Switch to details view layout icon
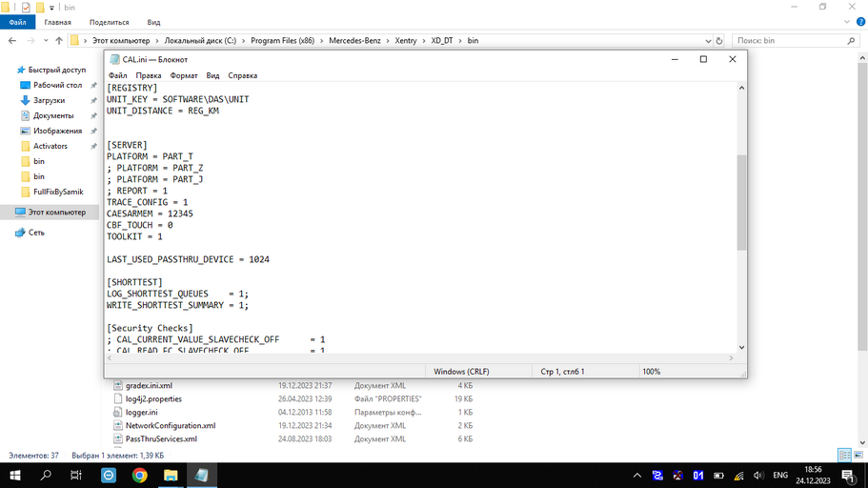The width and height of the screenshot is (868, 488). (x=845, y=456)
